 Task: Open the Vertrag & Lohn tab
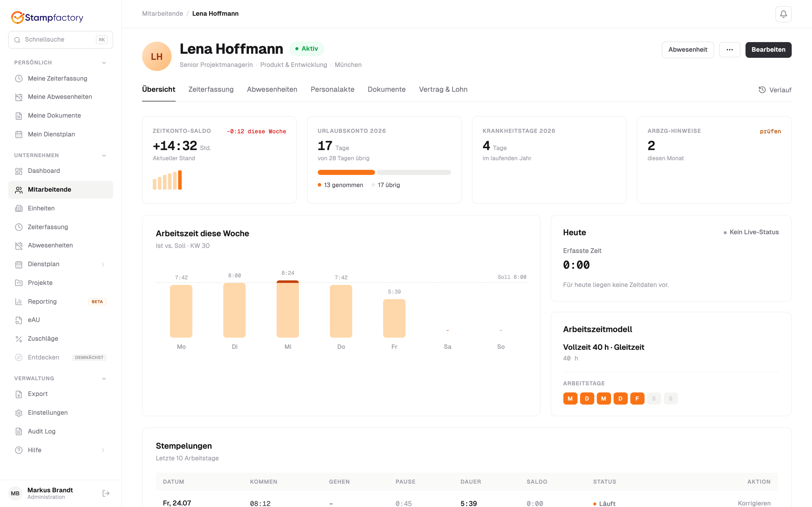click(x=443, y=89)
